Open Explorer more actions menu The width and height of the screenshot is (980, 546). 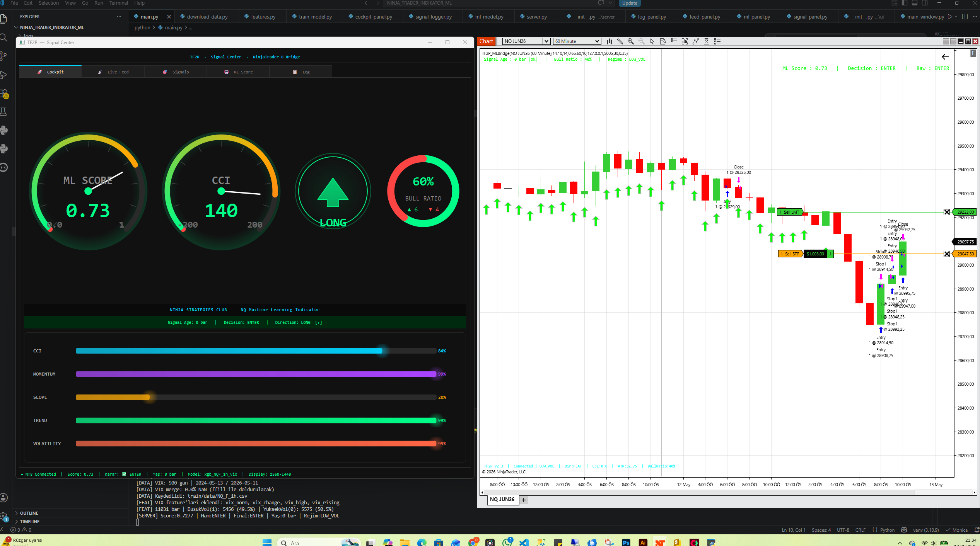click(119, 17)
